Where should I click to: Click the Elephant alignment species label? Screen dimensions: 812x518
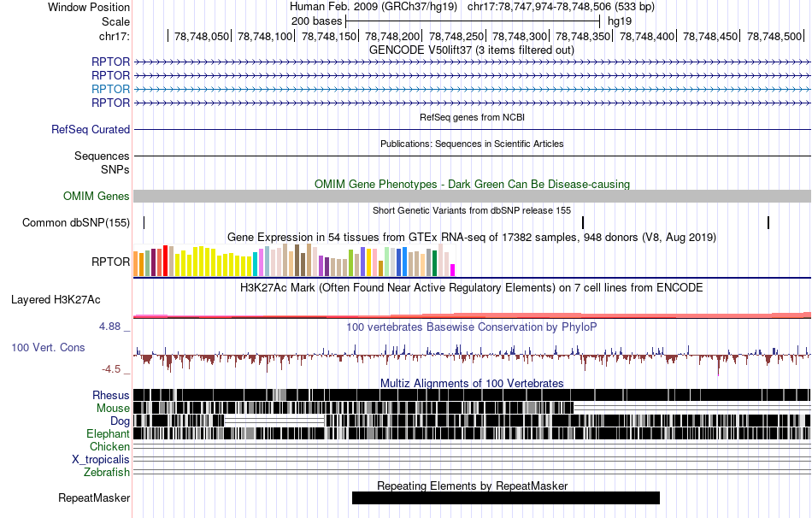point(108,433)
